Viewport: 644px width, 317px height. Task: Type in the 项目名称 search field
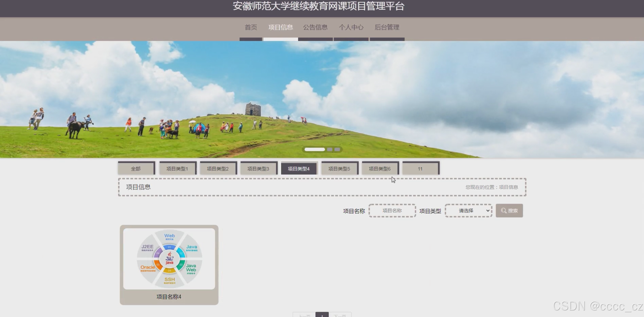pyautogui.click(x=392, y=211)
